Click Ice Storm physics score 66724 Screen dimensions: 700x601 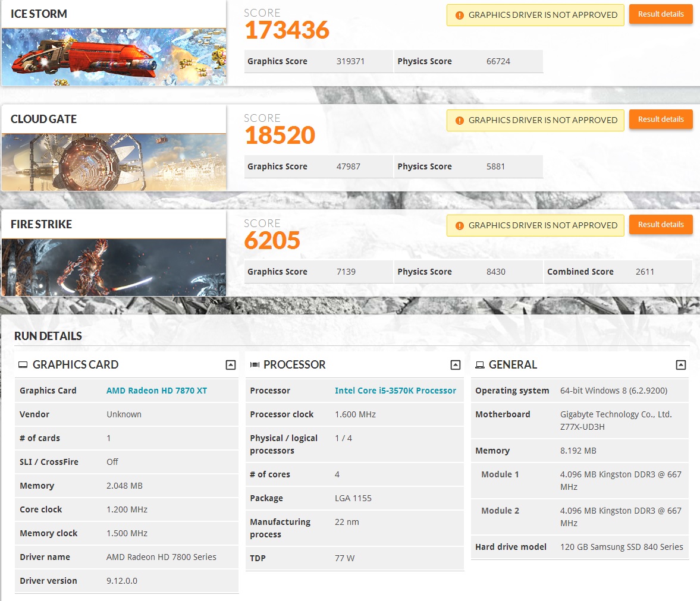pos(498,62)
